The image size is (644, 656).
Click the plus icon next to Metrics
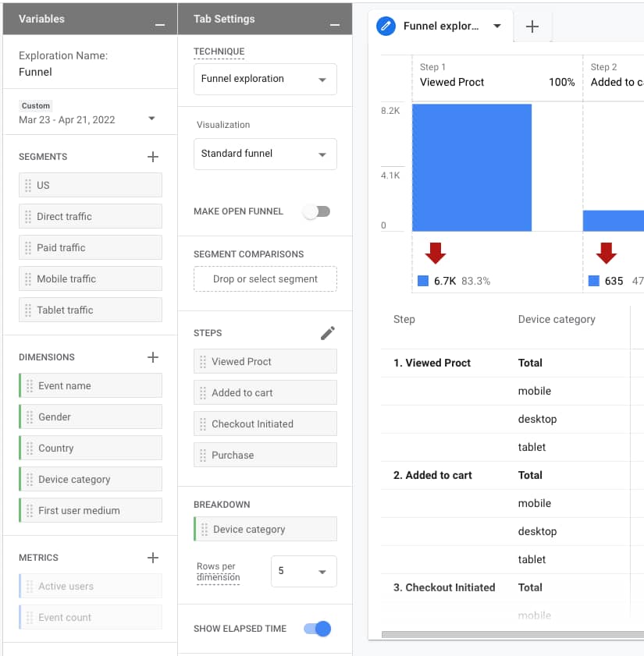(153, 558)
